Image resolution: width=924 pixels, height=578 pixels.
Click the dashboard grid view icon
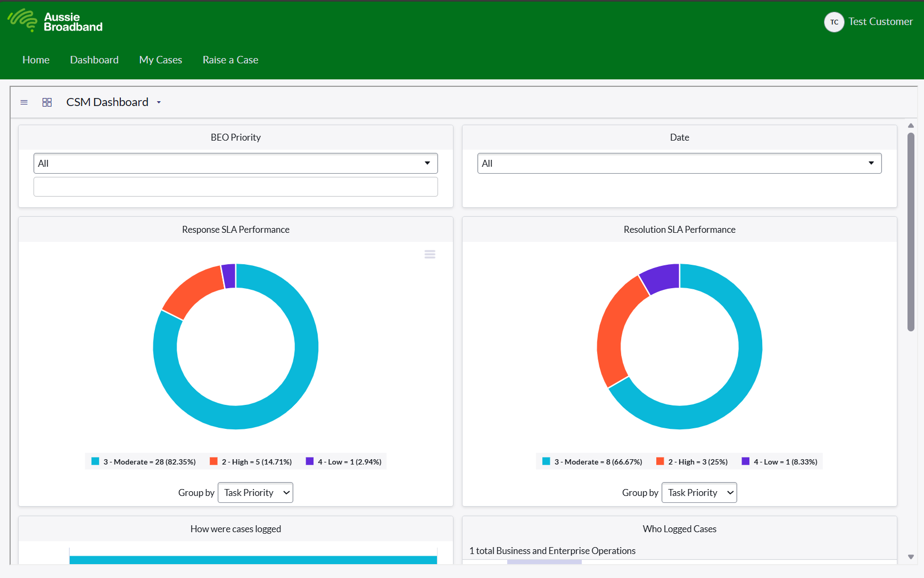tap(47, 102)
